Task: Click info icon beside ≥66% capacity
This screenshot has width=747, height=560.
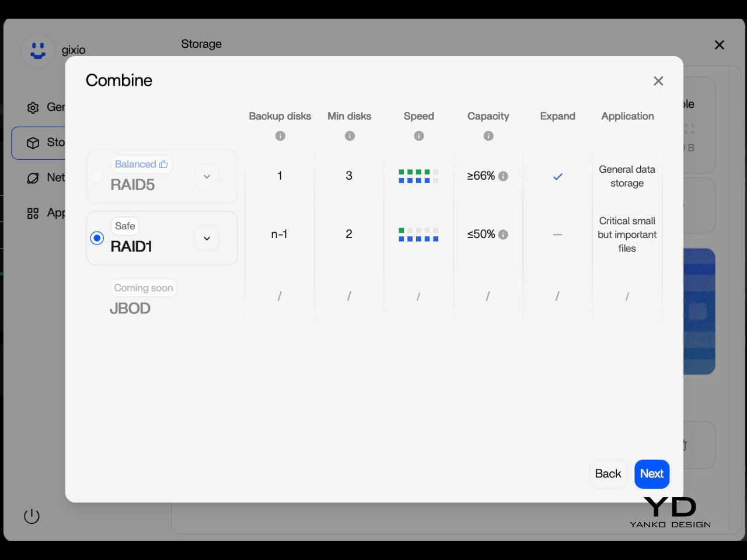Action: 503,176
